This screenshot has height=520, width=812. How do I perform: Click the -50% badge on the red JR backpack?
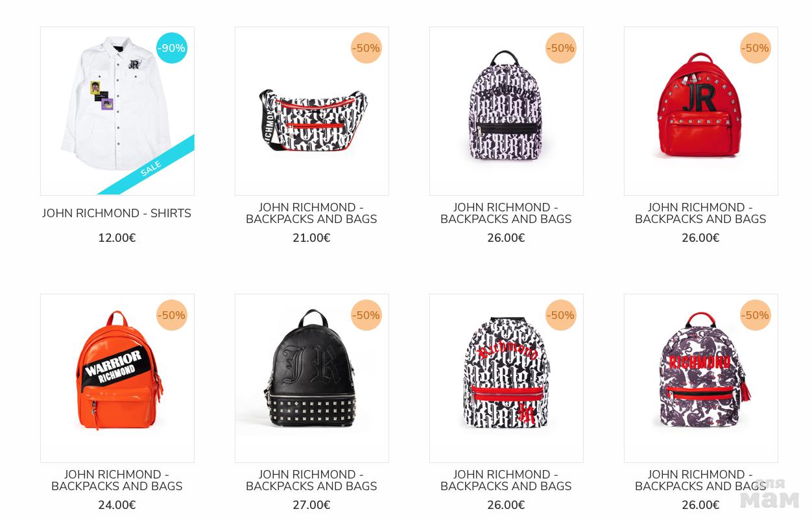[x=756, y=48]
